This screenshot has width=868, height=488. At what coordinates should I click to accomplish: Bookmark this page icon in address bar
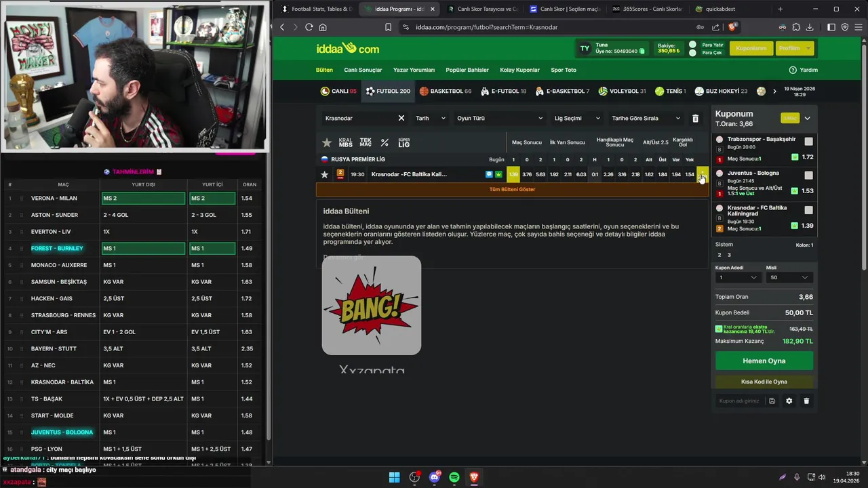coord(388,27)
